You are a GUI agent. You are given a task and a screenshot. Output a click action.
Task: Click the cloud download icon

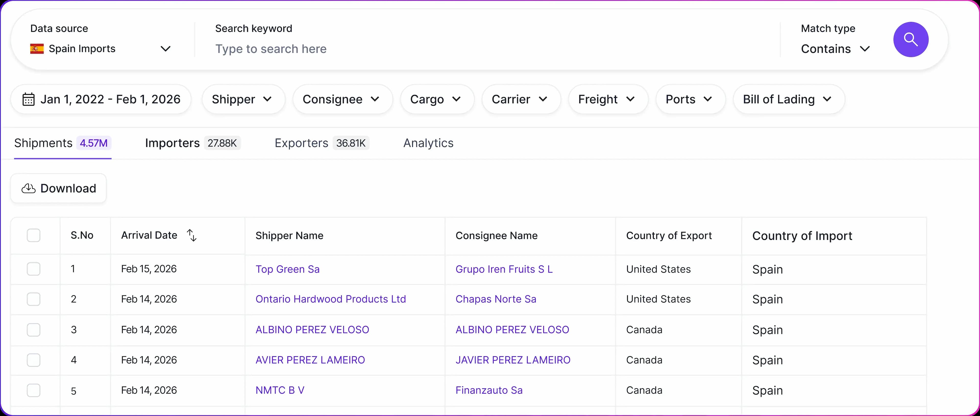click(29, 188)
